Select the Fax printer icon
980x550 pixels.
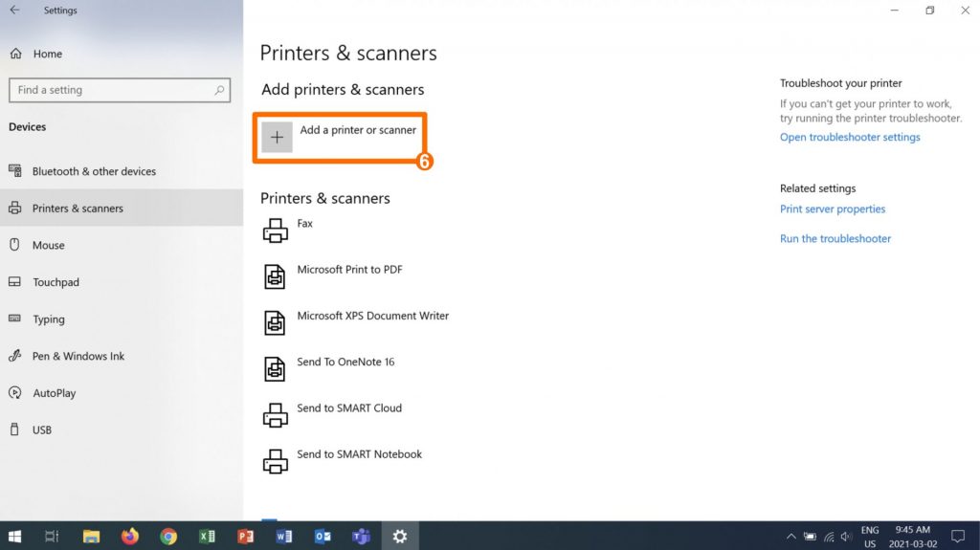pos(276,230)
